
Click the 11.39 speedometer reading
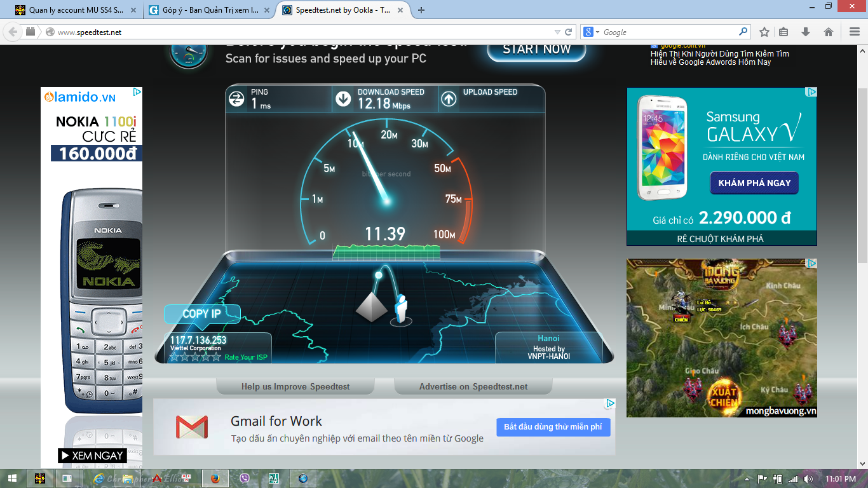click(x=385, y=234)
